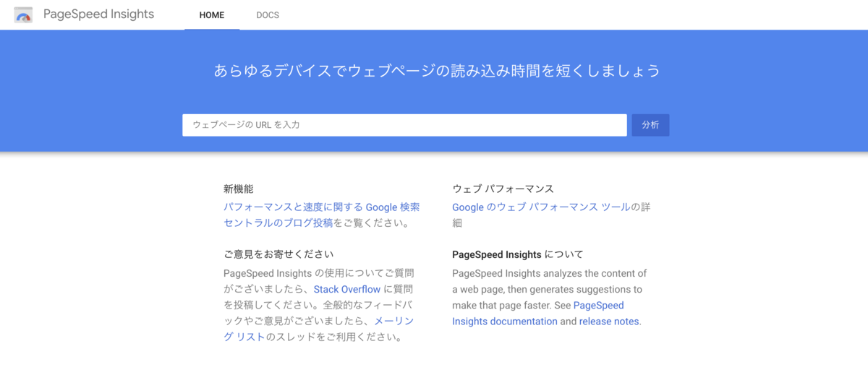Open the release notes link
The width and height of the screenshot is (868, 388).
tap(610, 322)
